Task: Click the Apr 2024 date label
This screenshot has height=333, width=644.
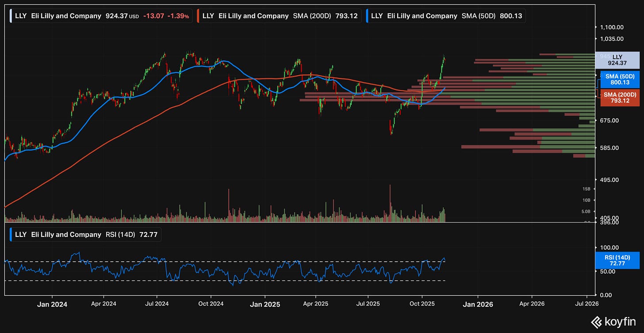Action: [x=103, y=305]
